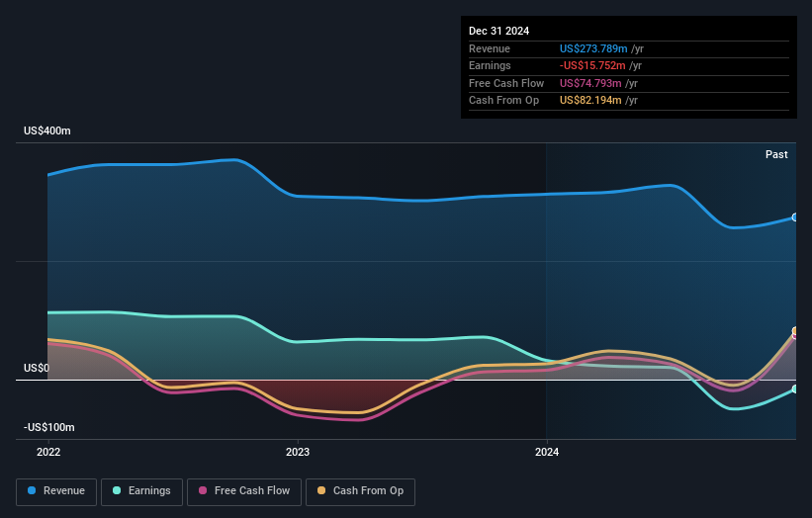Click the pink Free Cash Flow legend dot
Image resolution: width=812 pixels, height=518 pixels.
click(x=203, y=490)
